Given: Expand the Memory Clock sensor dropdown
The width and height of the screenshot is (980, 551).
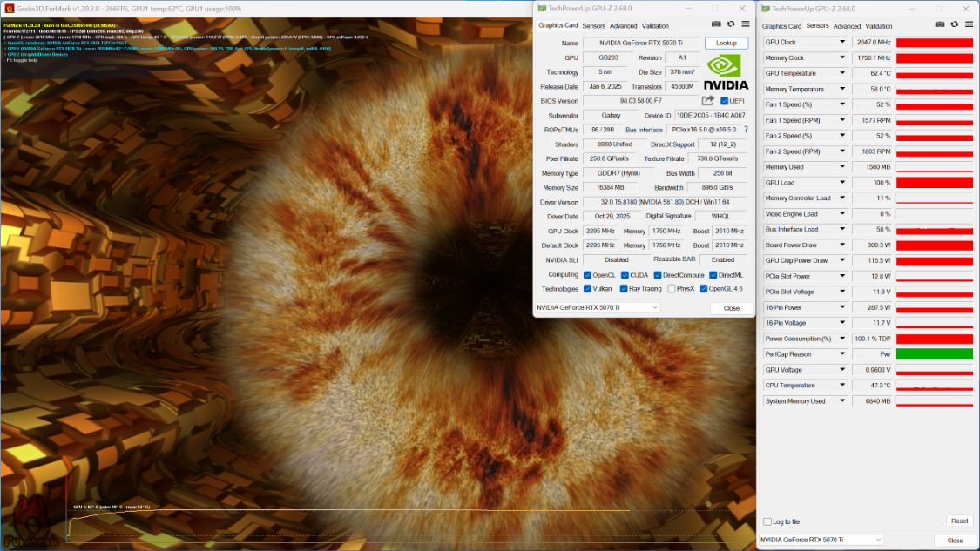Looking at the screenshot, I should tap(841, 57).
